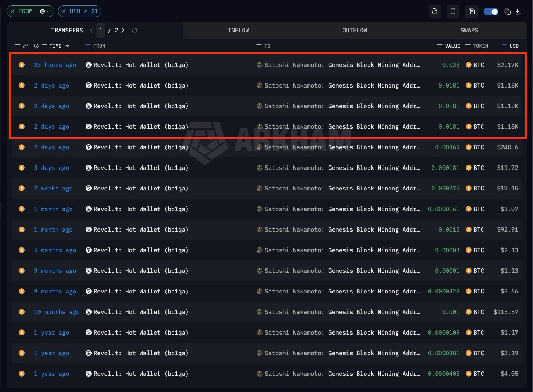Open the 3 days ago transaction
This screenshot has height=392, width=533.
coord(51,168)
